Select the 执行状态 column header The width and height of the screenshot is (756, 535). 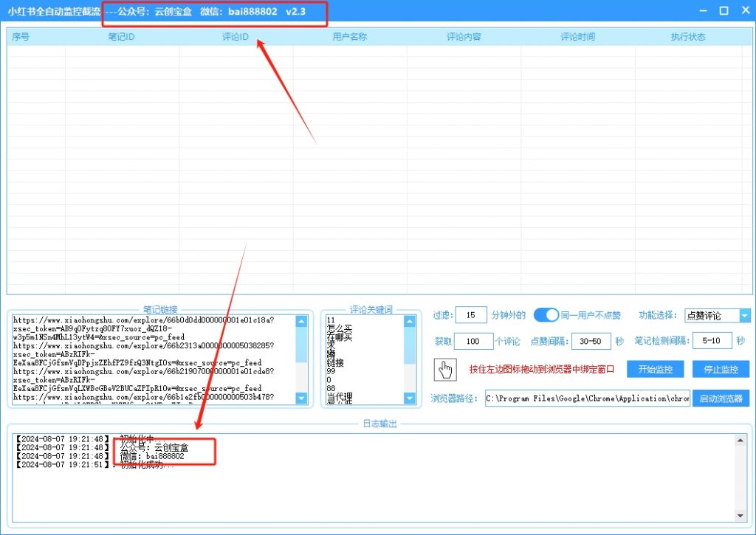pos(688,37)
